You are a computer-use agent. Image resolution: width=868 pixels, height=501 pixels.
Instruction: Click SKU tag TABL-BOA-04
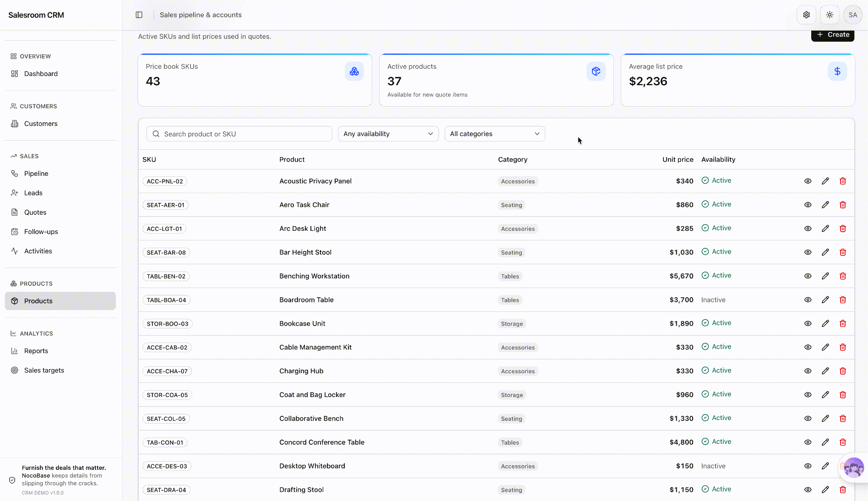pos(166,300)
